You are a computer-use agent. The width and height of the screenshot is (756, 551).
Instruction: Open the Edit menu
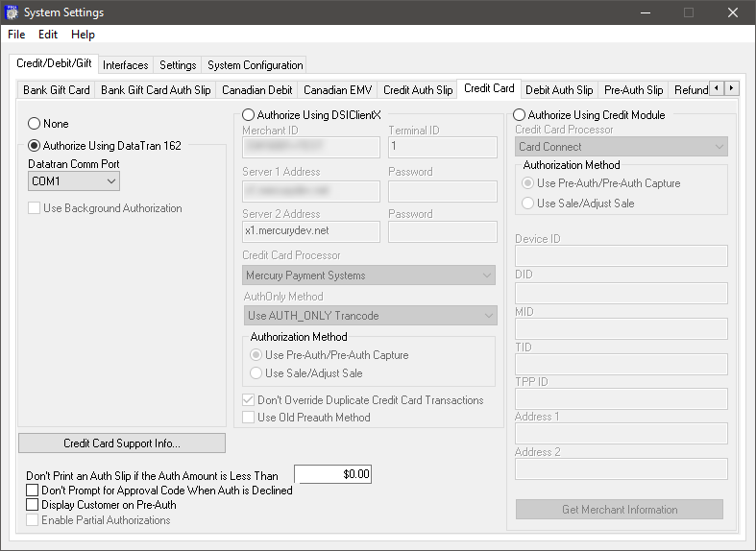[x=48, y=35]
